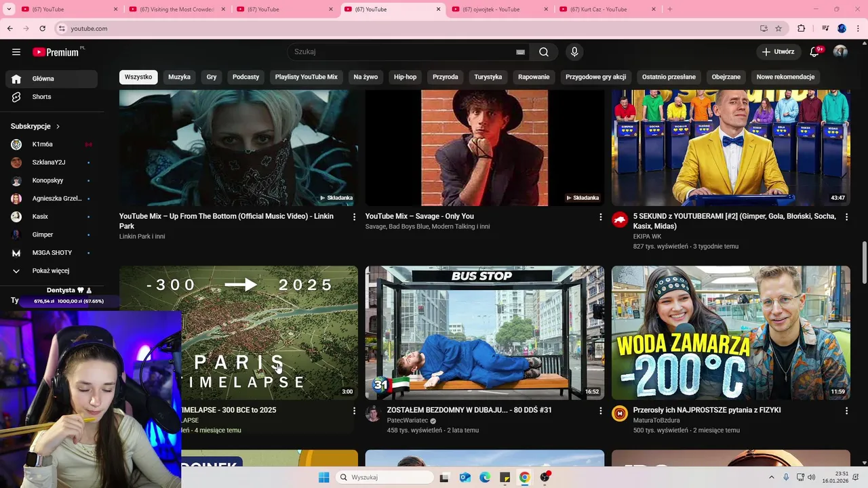Open EKIPA WK channel avatar

(620, 220)
